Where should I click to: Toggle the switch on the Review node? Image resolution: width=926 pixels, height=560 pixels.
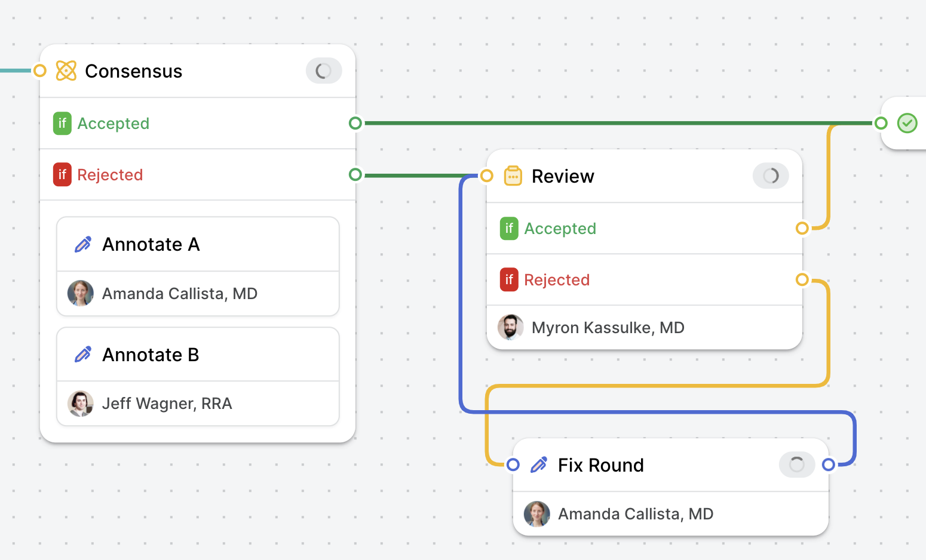tap(770, 176)
